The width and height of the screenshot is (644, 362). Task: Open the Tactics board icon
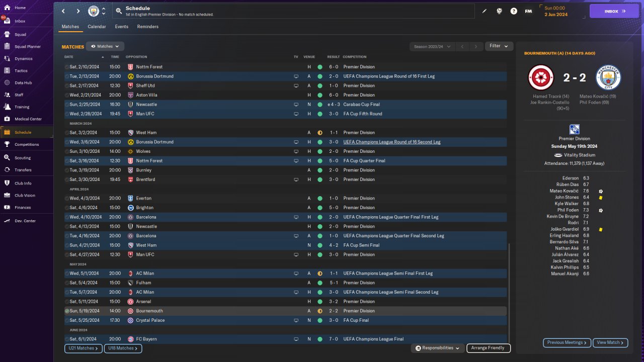point(7,71)
